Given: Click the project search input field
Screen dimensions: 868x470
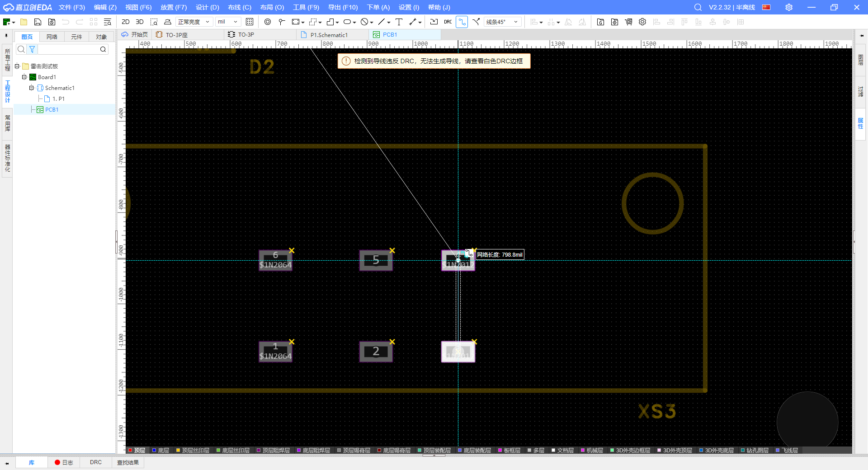Looking at the screenshot, I should pos(68,49).
